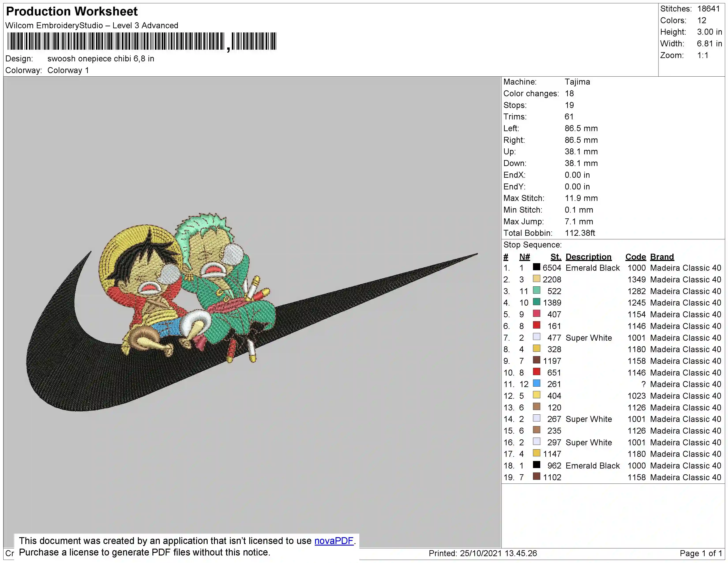Screen dimensions: 728x563
Task: Click the Total Bobbin value 112.38ft
Action: click(580, 233)
